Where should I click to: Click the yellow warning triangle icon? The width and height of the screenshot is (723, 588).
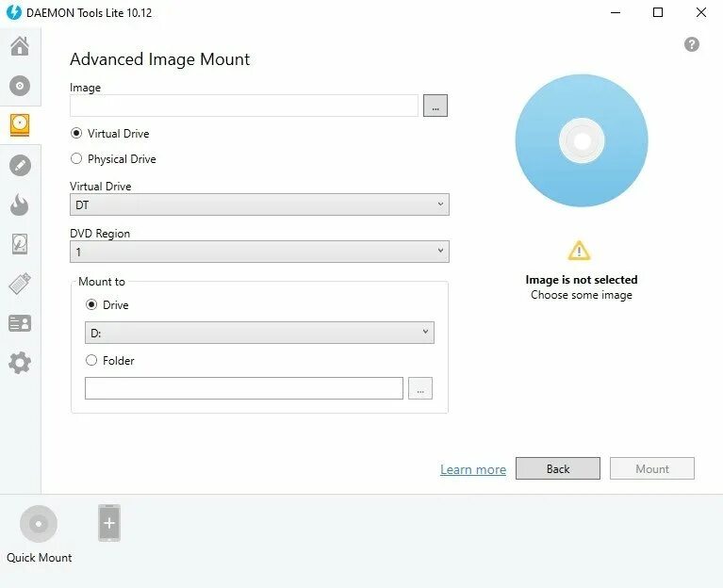(579, 251)
